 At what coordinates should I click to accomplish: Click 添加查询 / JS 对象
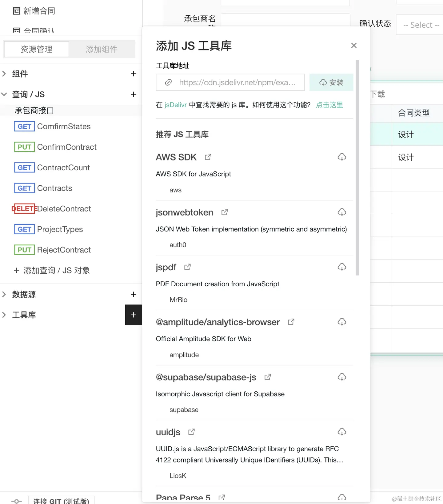pyautogui.click(x=52, y=270)
